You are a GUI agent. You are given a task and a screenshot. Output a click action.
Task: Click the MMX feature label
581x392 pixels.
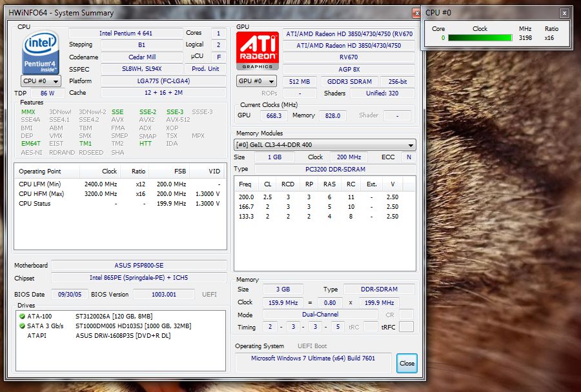click(28, 112)
